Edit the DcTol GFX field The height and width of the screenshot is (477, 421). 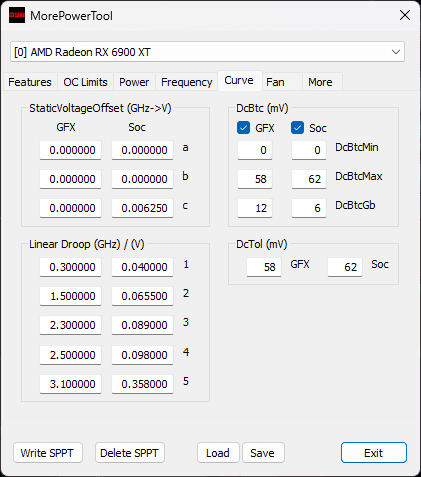pyautogui.click(x=264, y=267)
